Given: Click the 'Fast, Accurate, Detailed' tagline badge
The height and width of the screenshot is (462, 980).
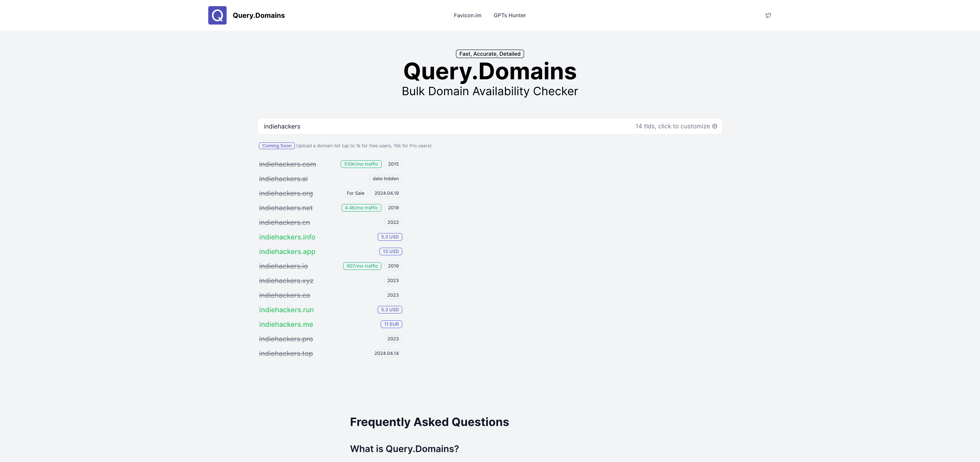Looking at the screenshot, I should (490, 54).
